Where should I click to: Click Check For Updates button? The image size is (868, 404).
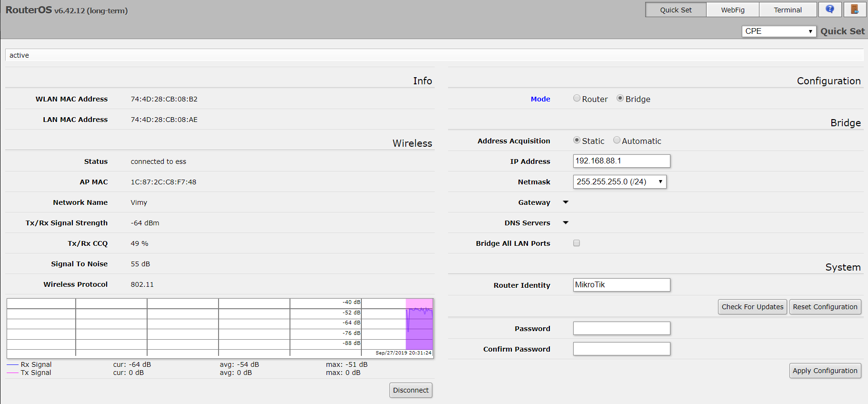752,307
